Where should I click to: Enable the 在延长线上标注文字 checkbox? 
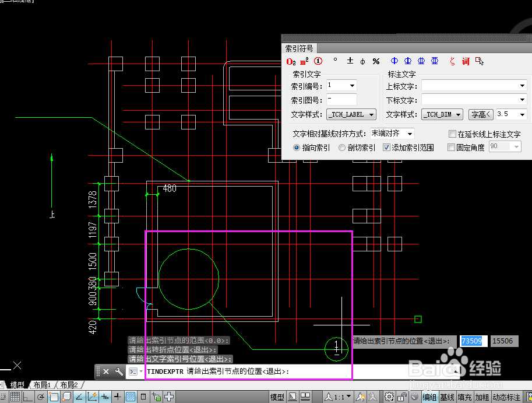[x=452, y=134]
